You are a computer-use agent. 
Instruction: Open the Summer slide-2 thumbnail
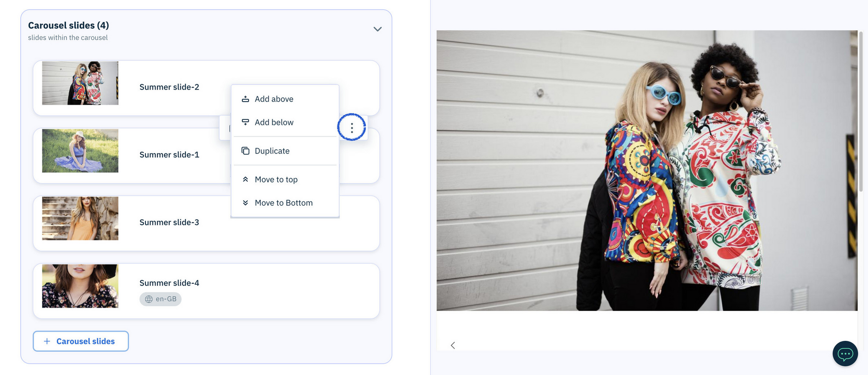coord(80,83)
